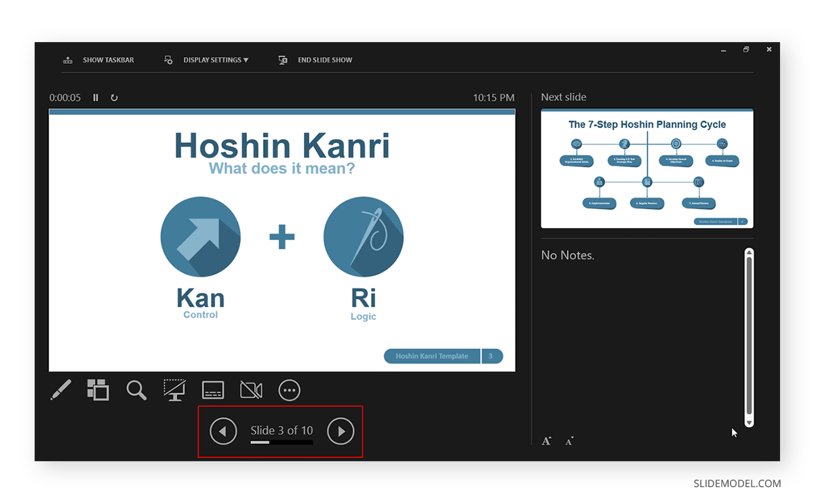Toggle subtitles for the presentation
Screen dimensions: 814x504
pos(212,390)
